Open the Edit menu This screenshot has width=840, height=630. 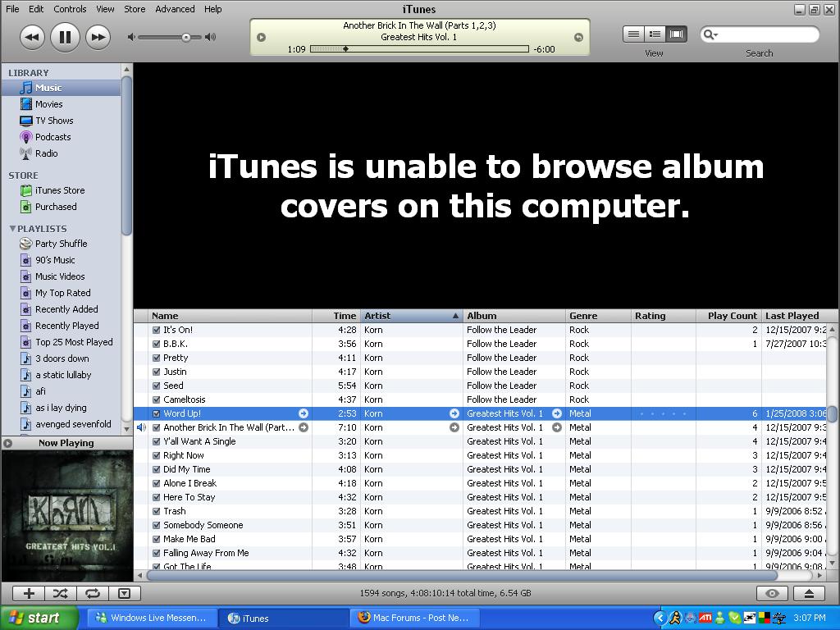click(x=36, y=9)
